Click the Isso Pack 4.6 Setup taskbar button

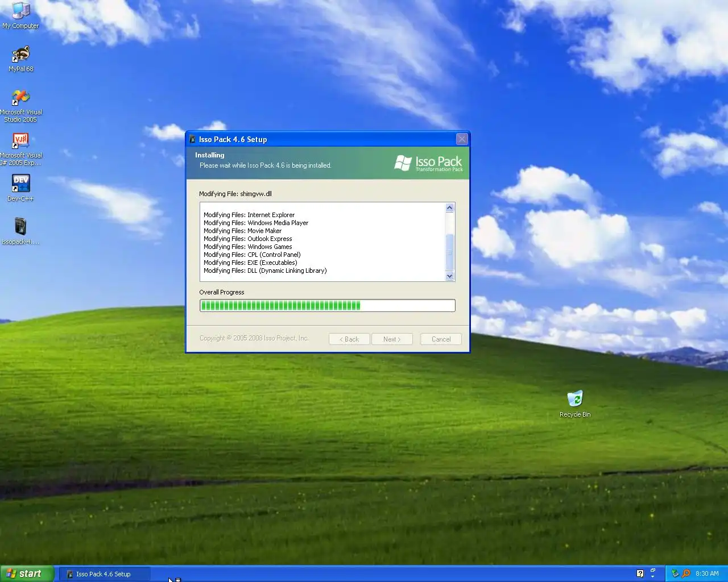[x=105, y=574]
